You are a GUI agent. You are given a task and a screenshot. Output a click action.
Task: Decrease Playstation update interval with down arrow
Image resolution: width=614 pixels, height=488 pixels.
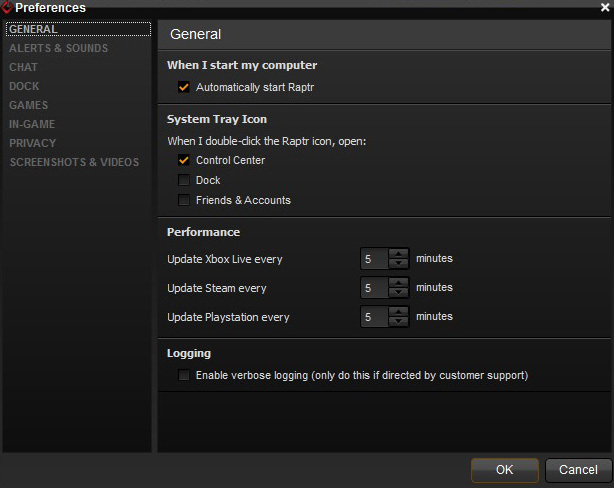coord(399,323)
